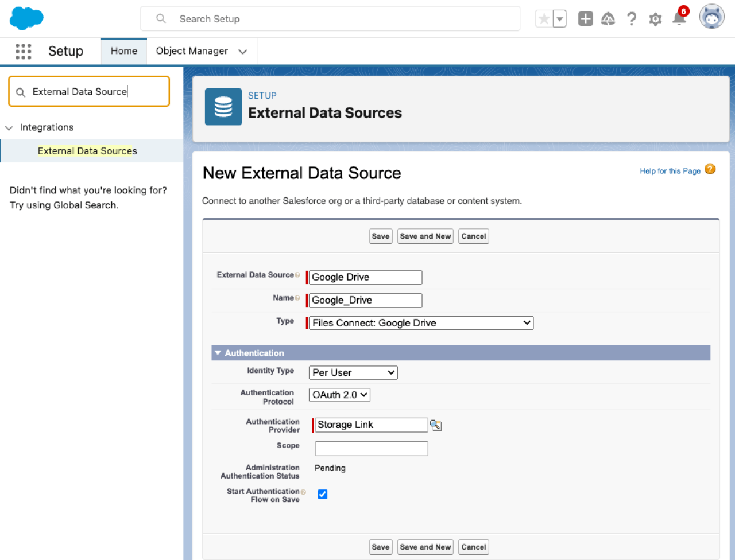Click the favorites star icon
This screenshot has width=735, height=560.
tap(544, 19)
